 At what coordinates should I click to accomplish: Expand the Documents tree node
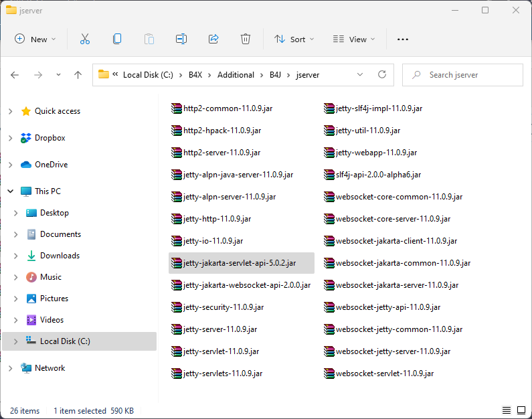[x=15, y=234]
